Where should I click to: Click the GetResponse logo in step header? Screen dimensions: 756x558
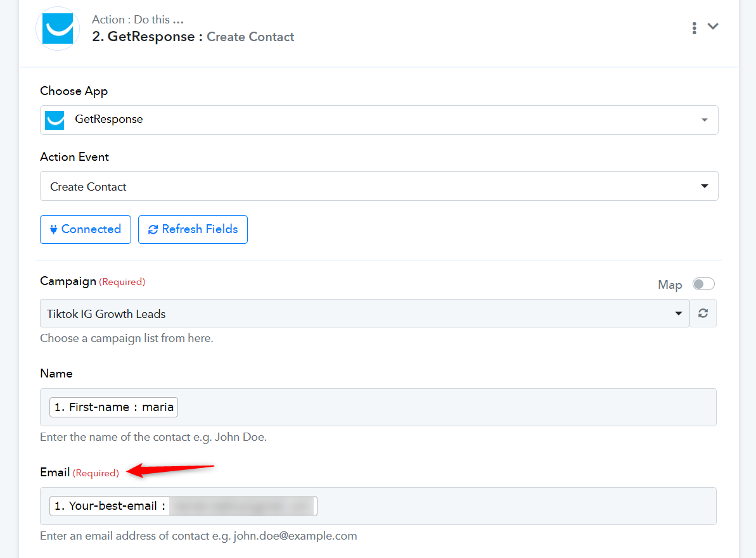58,29
